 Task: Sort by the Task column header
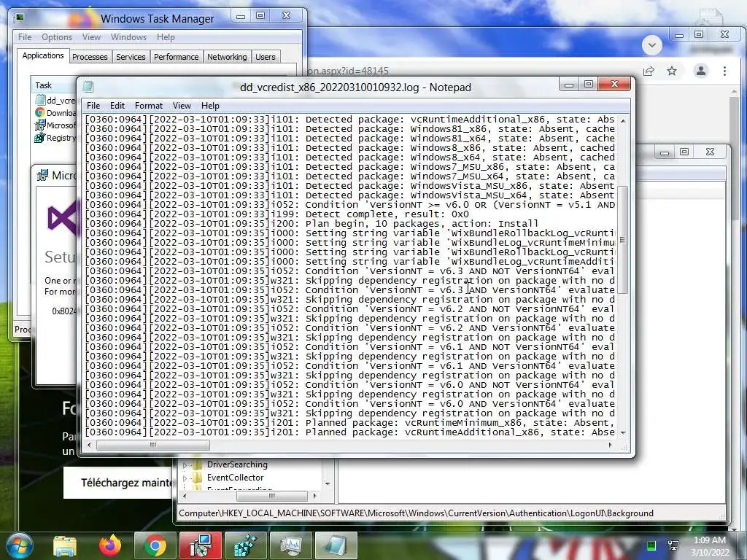click(53, 85)
